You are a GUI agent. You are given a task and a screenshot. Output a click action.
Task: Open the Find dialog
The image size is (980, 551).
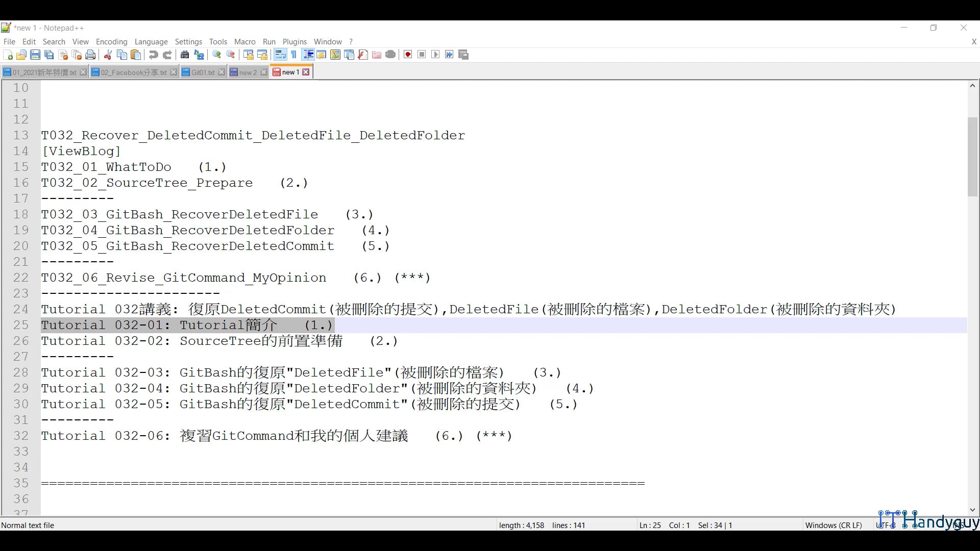point(184,55)
